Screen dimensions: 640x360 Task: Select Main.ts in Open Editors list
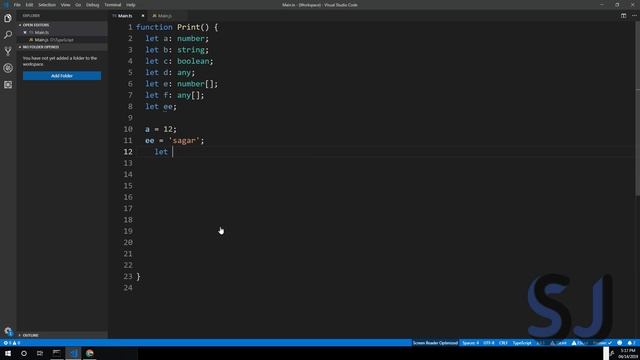click(62, 32)
